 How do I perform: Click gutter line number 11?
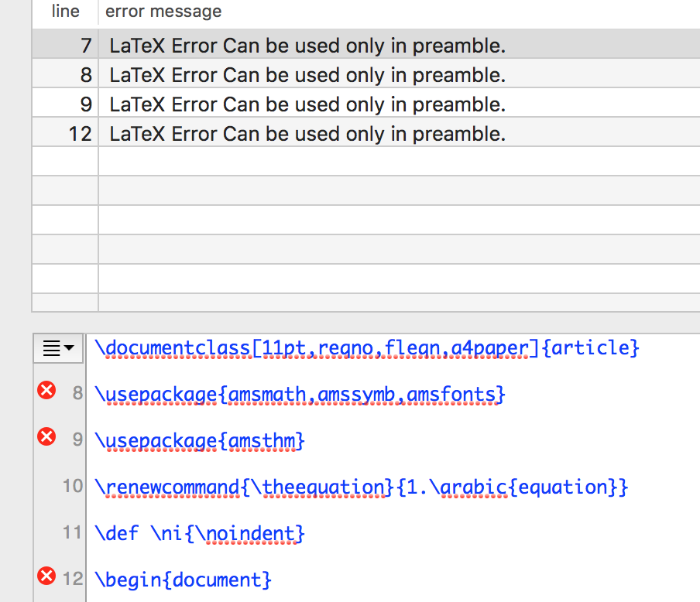pos(72,532)
